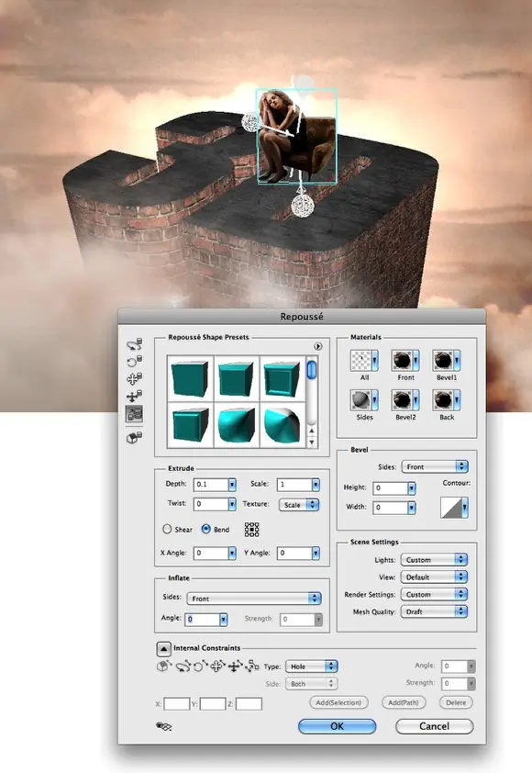532x773 pixels.
Task: Select the scale mesh tool in left toolbar
Action: [134, 414]
